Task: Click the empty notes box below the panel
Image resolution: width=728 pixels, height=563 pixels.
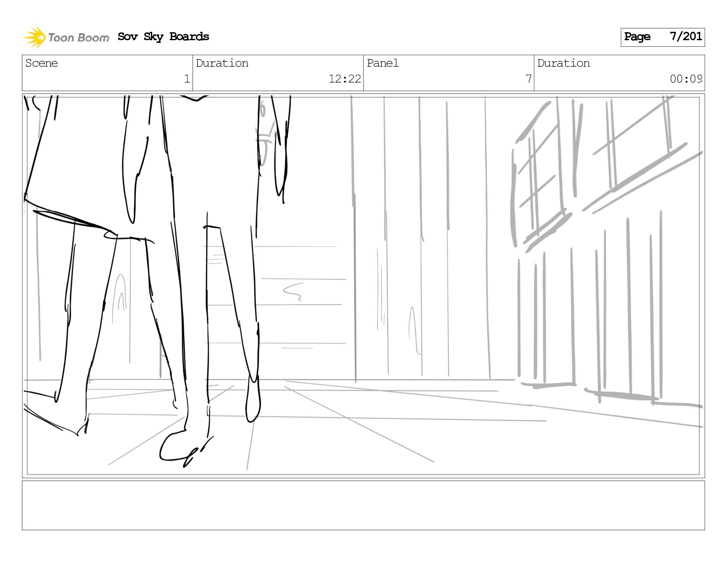Action: click(x=364, y=506)
